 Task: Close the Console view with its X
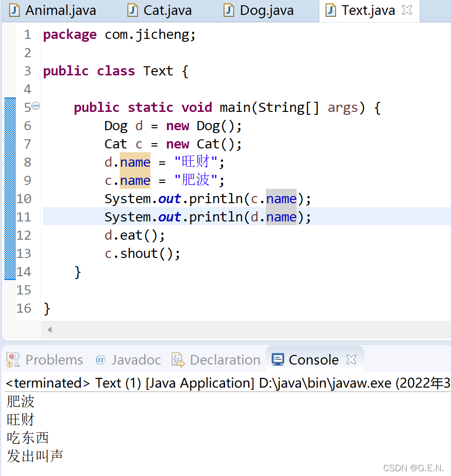351,360
